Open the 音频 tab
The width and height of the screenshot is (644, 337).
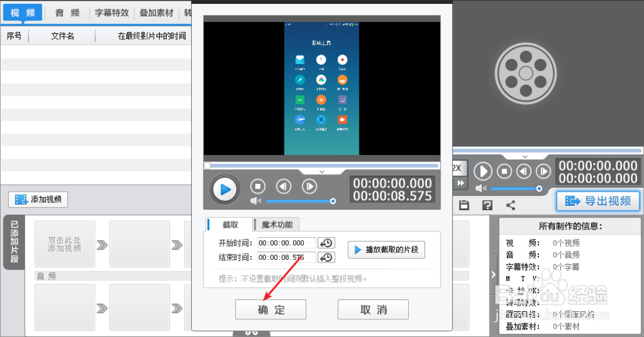(x=68, y=13)
